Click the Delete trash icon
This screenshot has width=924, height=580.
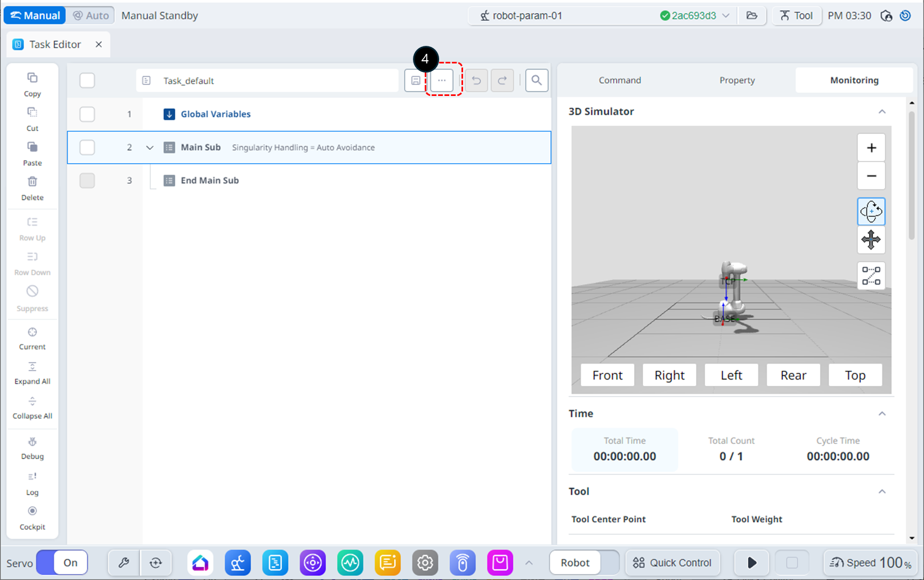pyautogui.click(x=32, y=182)
